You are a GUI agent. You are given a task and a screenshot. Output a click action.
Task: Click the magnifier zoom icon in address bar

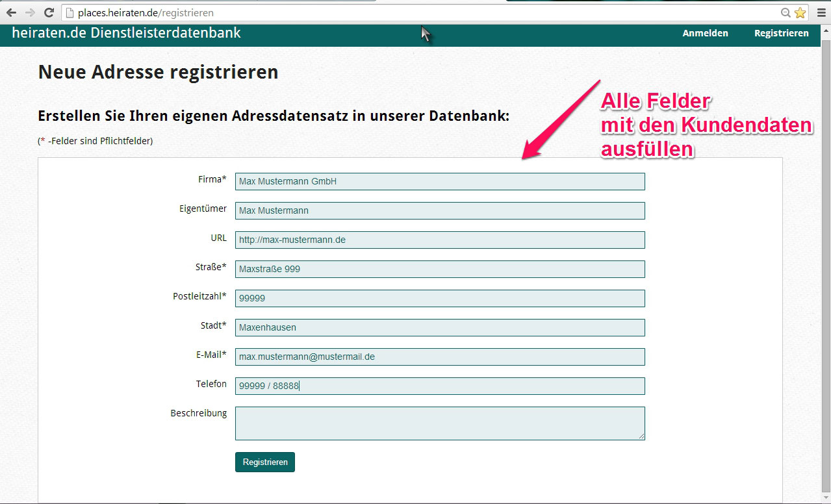click(786, 13)
